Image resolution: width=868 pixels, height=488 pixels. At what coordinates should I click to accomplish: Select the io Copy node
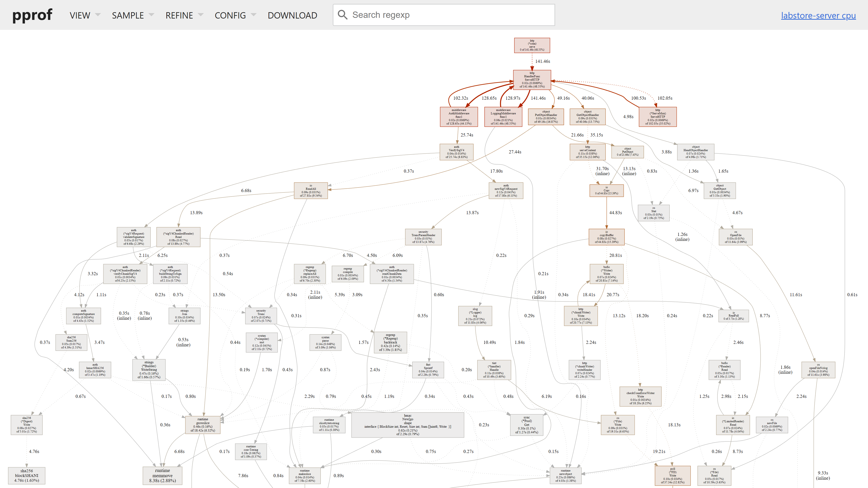607,190
